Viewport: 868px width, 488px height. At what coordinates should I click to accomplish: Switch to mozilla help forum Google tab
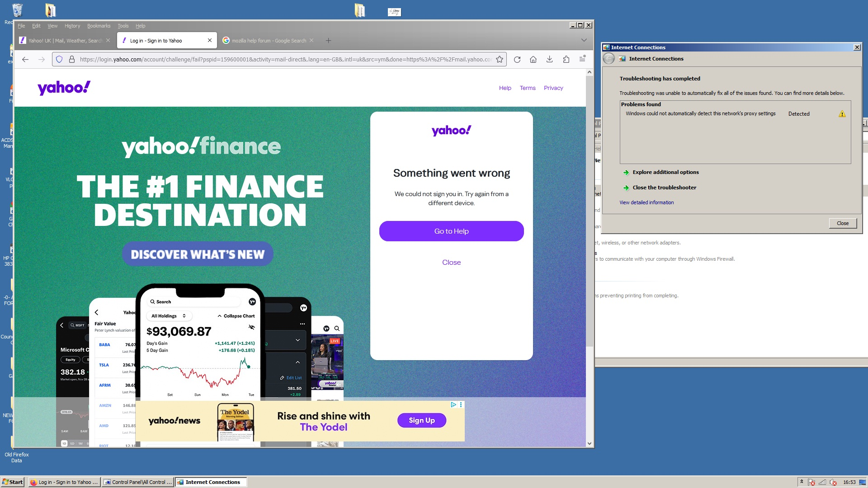[269, 41]
